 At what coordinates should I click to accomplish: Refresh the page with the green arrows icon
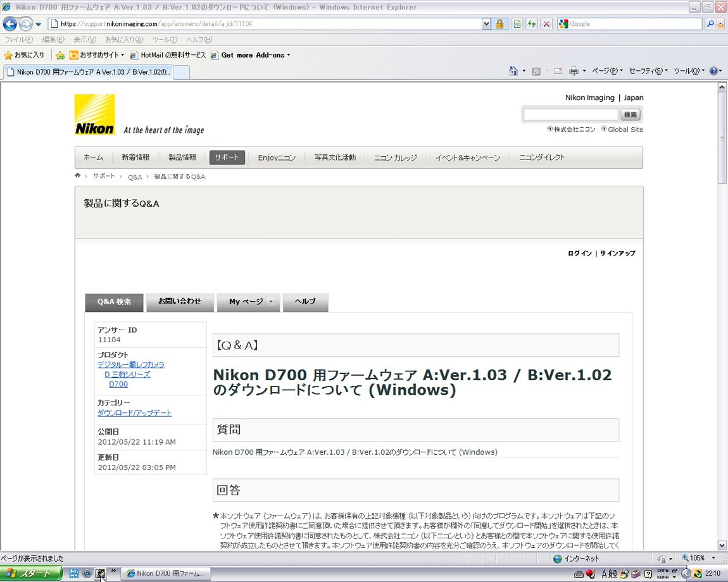(532, 23)
